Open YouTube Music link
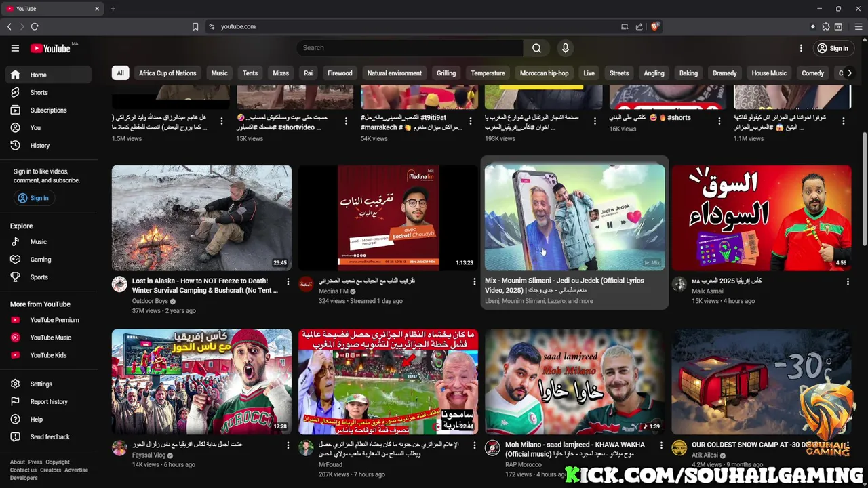Screen dimensions: 868x488 (47, 338)
